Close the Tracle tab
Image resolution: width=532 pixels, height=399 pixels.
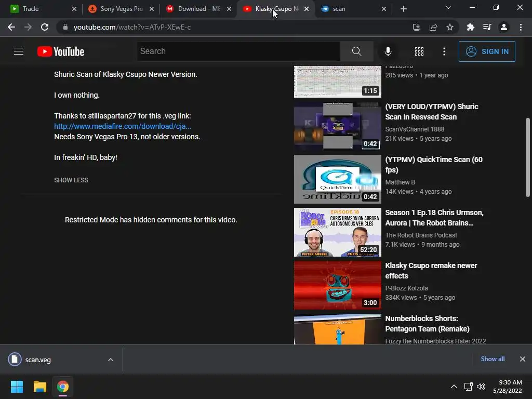[74, 9]
